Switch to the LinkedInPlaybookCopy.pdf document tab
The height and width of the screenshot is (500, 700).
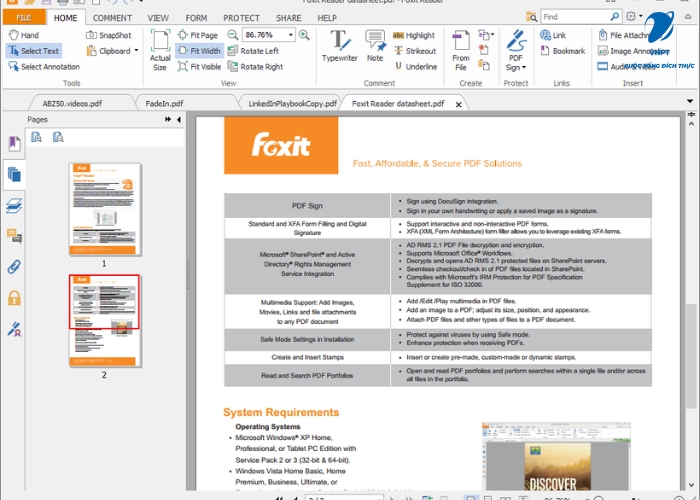pos(292,104)
